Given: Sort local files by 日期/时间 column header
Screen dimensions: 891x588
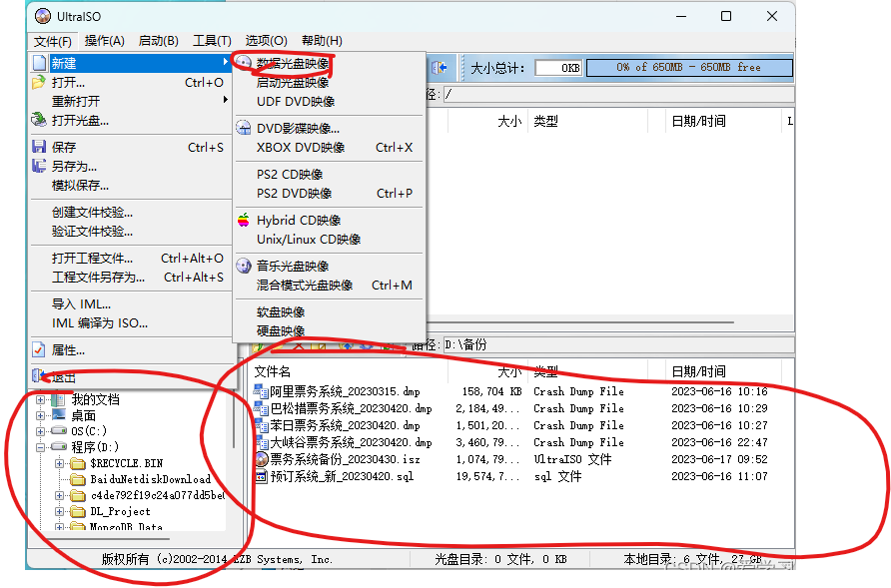Looking at the screenshot, I should tap(723, 371).
